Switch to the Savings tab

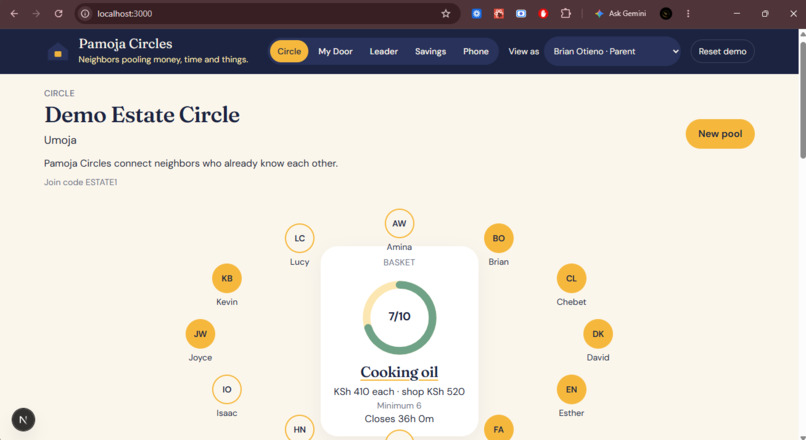430,51
